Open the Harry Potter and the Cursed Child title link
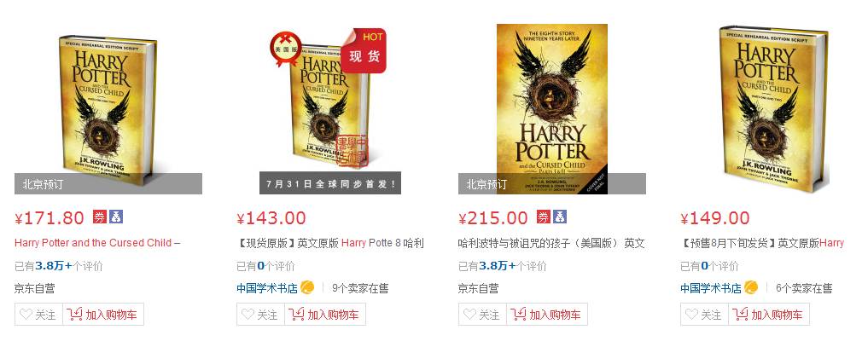The width and height of the screenshot is (868, 347). (97, 243)
